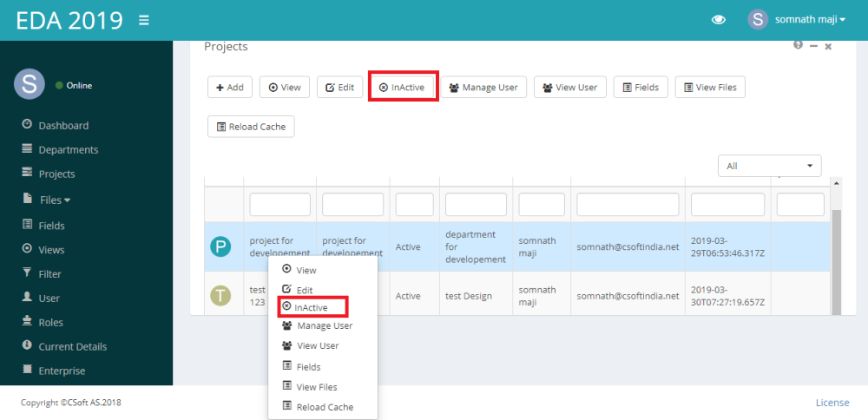Click the View Files toolbar button
Image resolution: width=868 pixels, height=420 pixels.
click(710, 88)
